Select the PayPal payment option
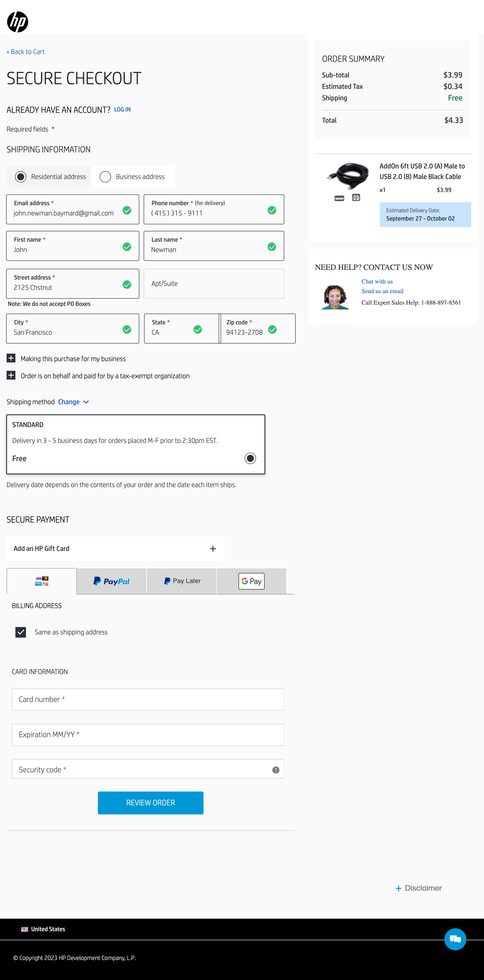This screenshot has width=484, height=980. (111, 581)
